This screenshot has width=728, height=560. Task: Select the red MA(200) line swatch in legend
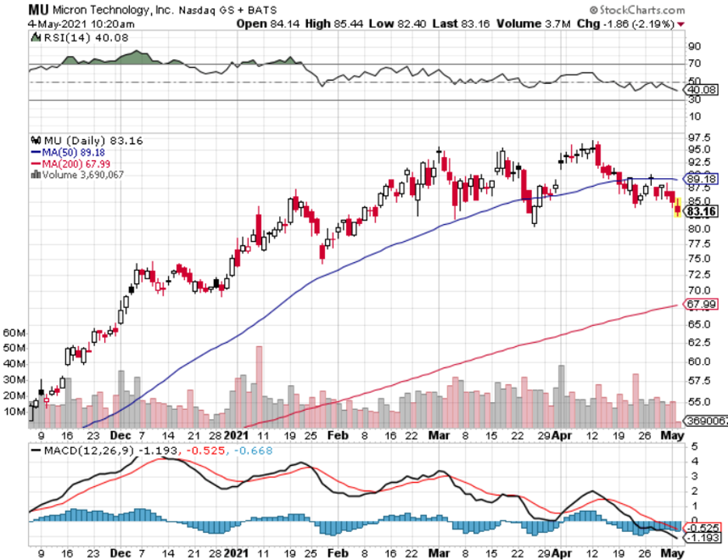(x=36, y=163)
